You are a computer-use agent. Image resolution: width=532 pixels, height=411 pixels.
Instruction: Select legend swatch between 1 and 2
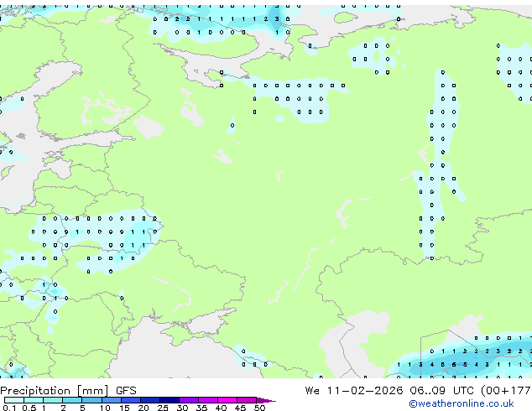pos(53,400)
